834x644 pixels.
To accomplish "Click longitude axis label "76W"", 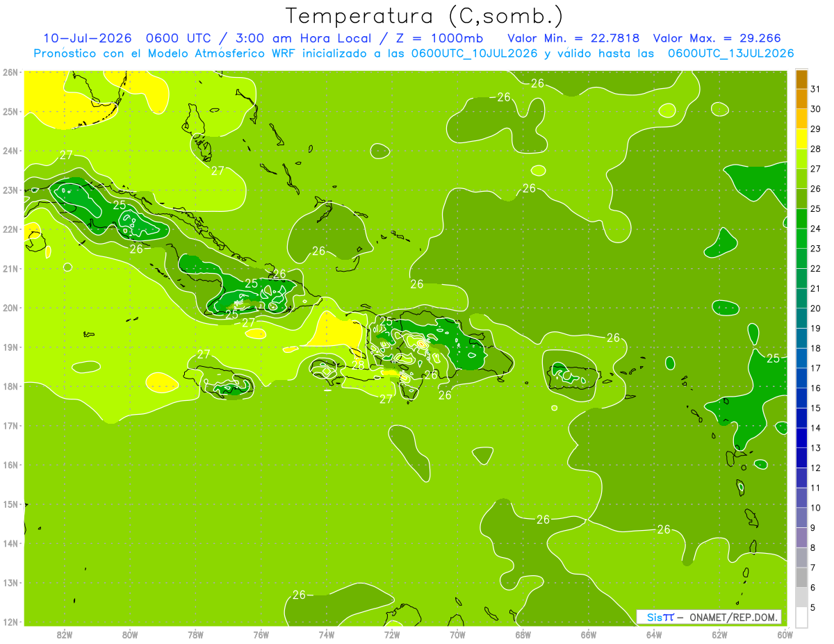I will pos(261,634).
